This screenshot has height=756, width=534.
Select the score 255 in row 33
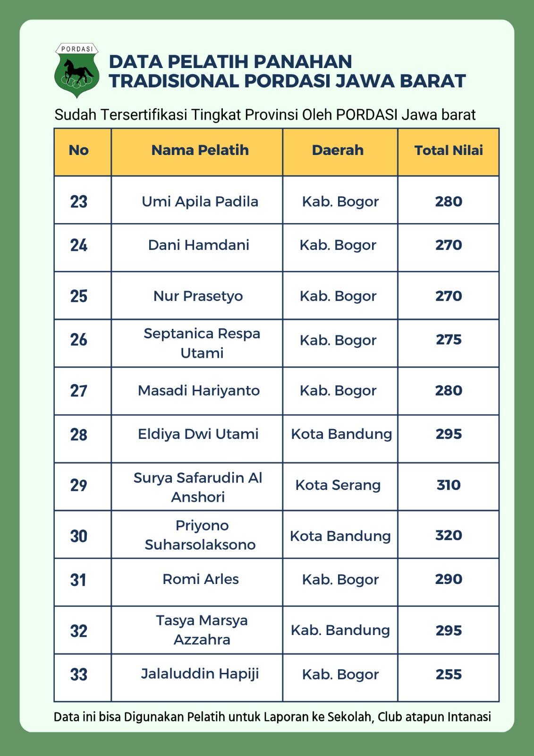(449, 674)
